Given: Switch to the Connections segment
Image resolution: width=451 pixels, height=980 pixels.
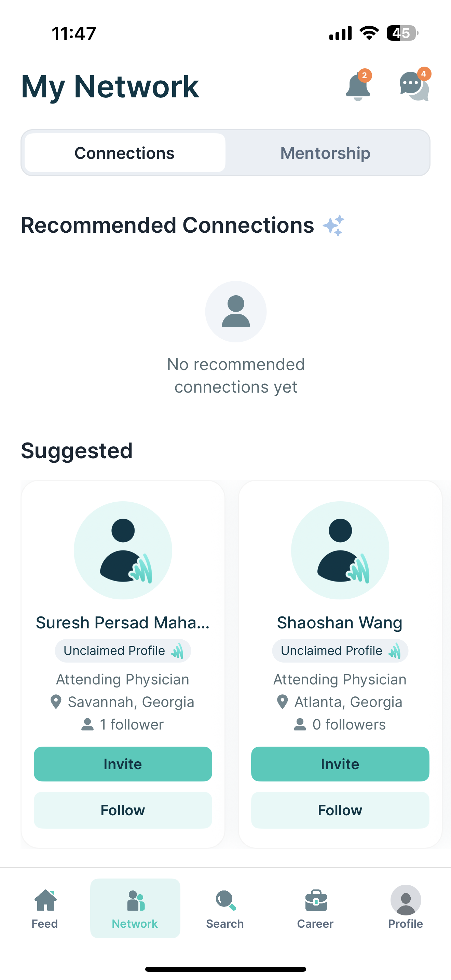Looking at the screenshot, I should coord(125,153).
